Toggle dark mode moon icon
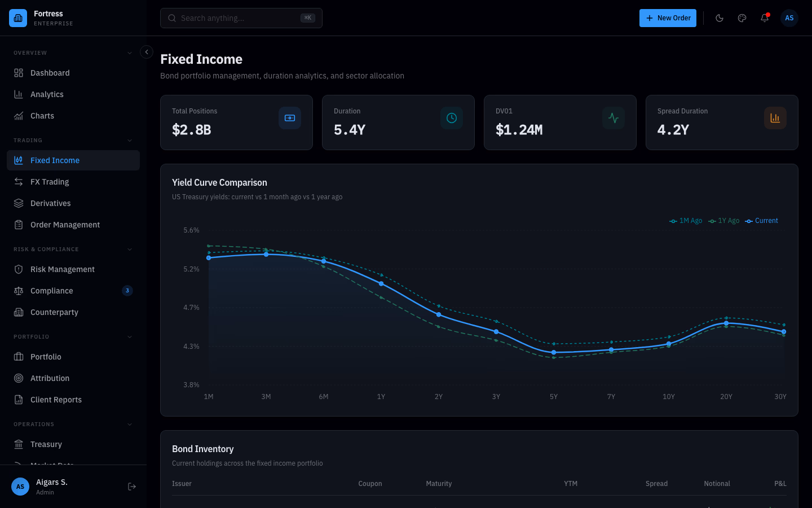The width and height of the screenshot is (812, 508). tap(720, 18)
